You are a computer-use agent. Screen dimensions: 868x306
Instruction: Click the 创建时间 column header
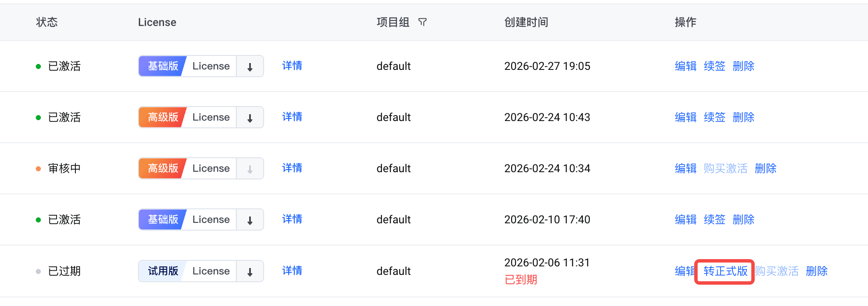coord(526,22)
